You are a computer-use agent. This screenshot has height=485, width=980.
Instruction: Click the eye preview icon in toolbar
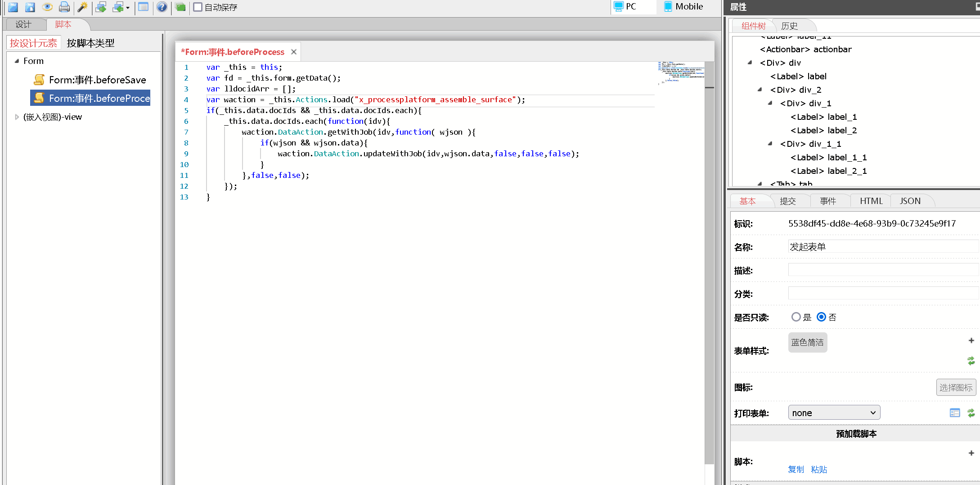tap(47, 7)
